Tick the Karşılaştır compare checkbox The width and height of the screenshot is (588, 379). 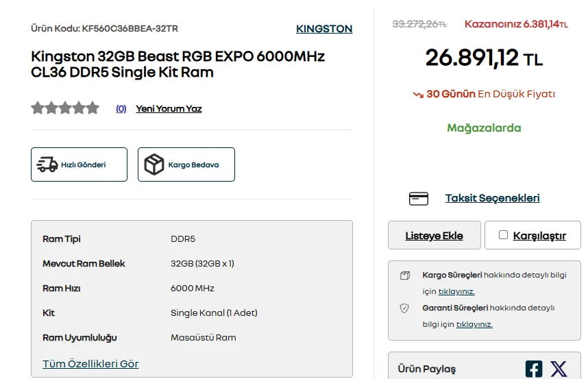[x=503, y=234]
